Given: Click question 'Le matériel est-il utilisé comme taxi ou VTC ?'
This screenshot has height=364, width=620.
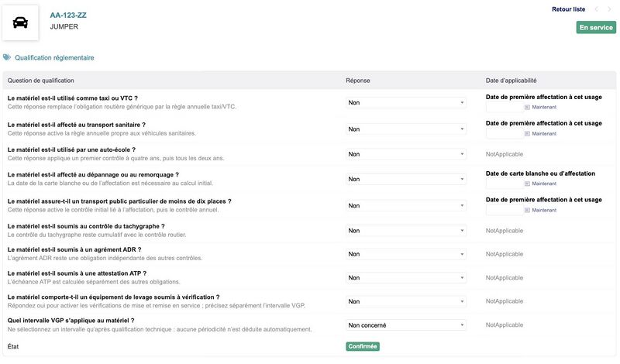Looking at the screenshot, I should (x=73, y=98).
